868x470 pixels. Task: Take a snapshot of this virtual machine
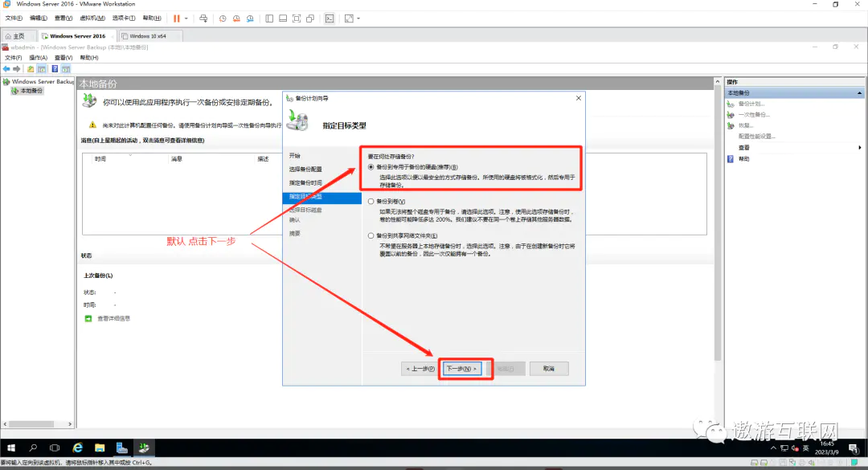click(x=223, y=18)
